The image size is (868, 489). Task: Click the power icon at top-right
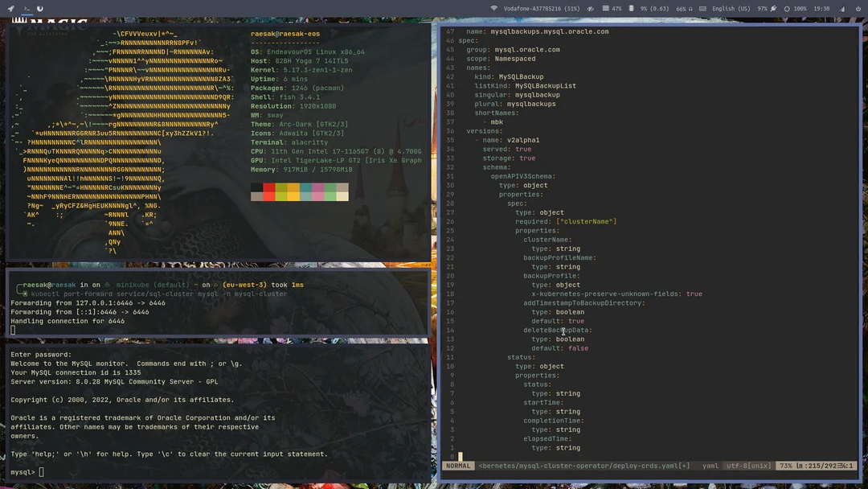(858, 8)
